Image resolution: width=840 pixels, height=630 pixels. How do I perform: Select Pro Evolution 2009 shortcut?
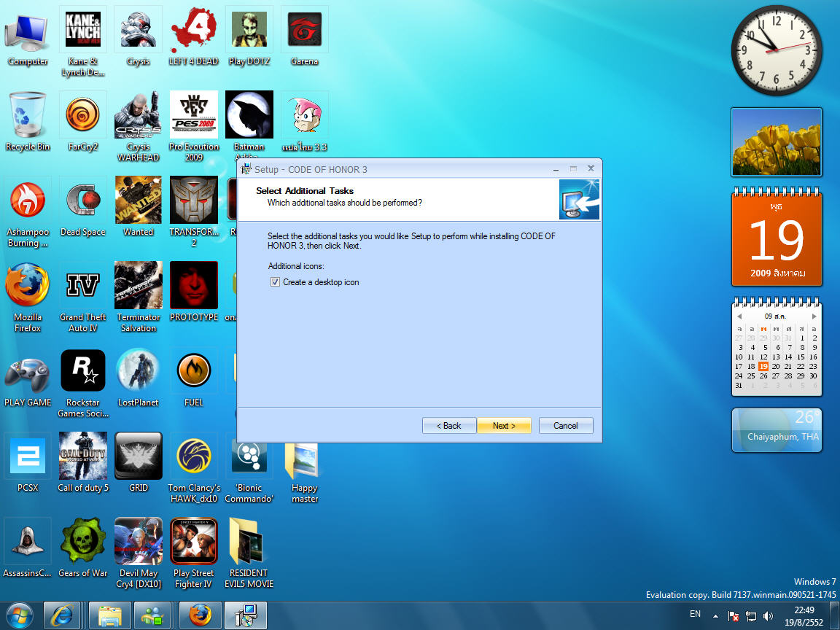[194, 128]
